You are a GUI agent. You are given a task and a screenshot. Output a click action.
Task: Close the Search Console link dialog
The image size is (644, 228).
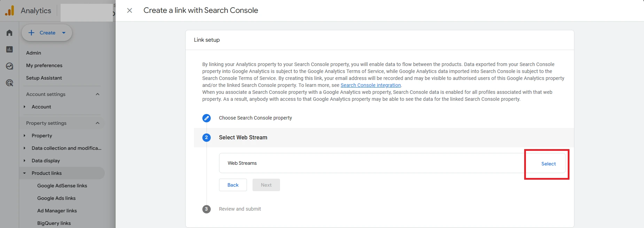(x=130, y=10)
